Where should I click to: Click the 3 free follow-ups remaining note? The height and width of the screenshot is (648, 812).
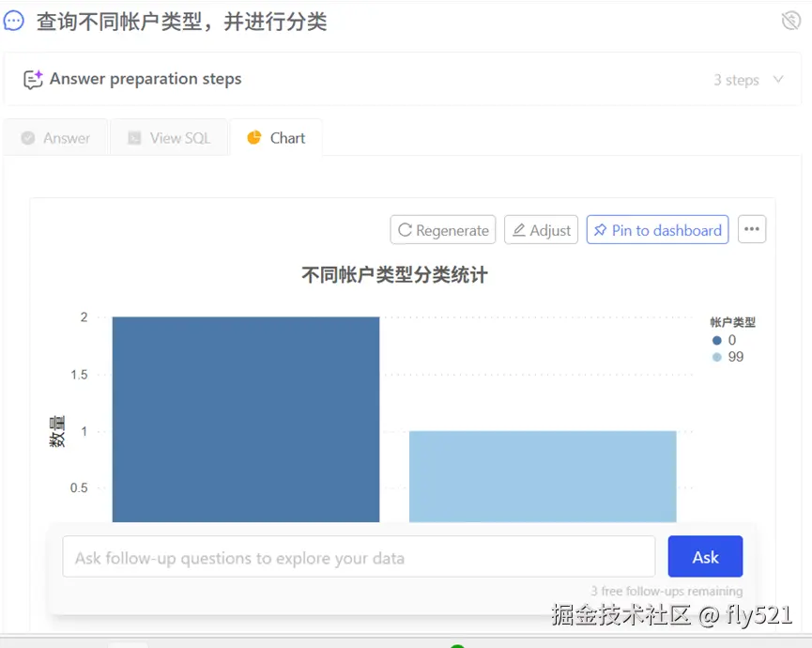[x=667, y=591]
